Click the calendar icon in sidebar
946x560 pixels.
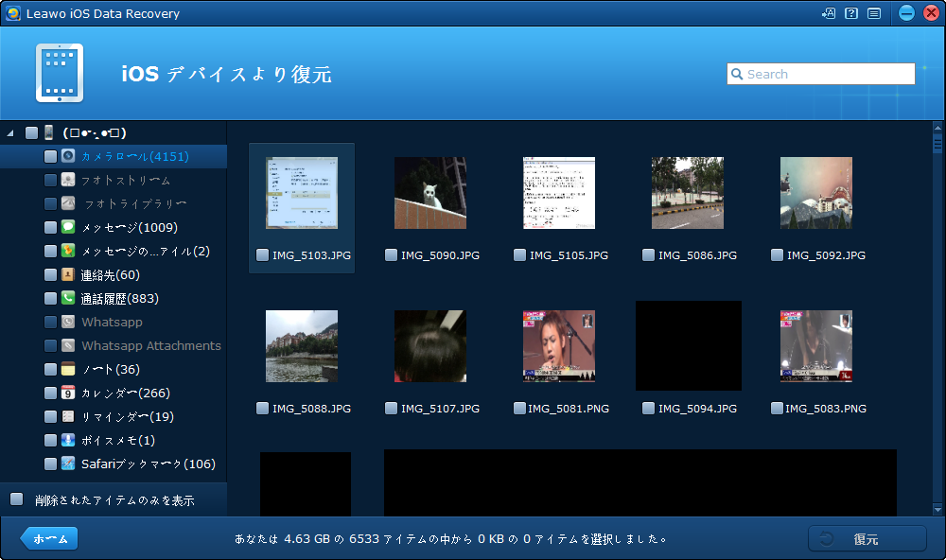68,393
